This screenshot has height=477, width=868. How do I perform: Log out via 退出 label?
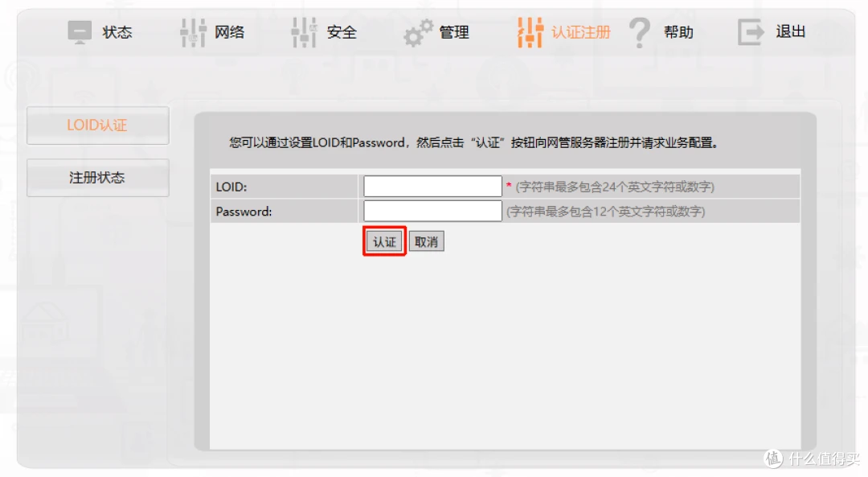pos(791,31)
